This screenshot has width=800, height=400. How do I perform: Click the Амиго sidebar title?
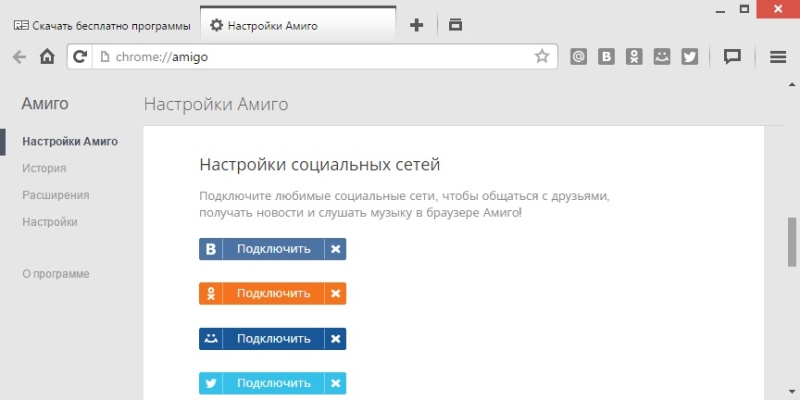pos(45,104)
